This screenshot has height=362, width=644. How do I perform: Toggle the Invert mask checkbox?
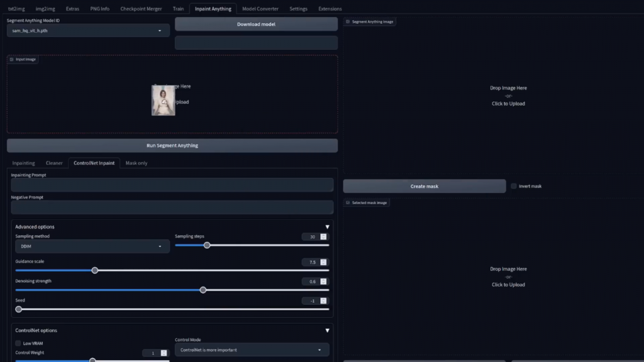[x=513, y=186]
